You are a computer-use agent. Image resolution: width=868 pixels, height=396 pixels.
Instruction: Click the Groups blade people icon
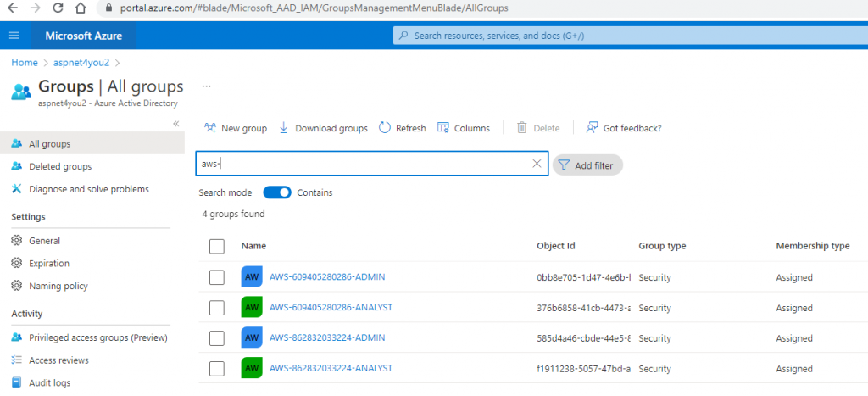tap(21, 92)
